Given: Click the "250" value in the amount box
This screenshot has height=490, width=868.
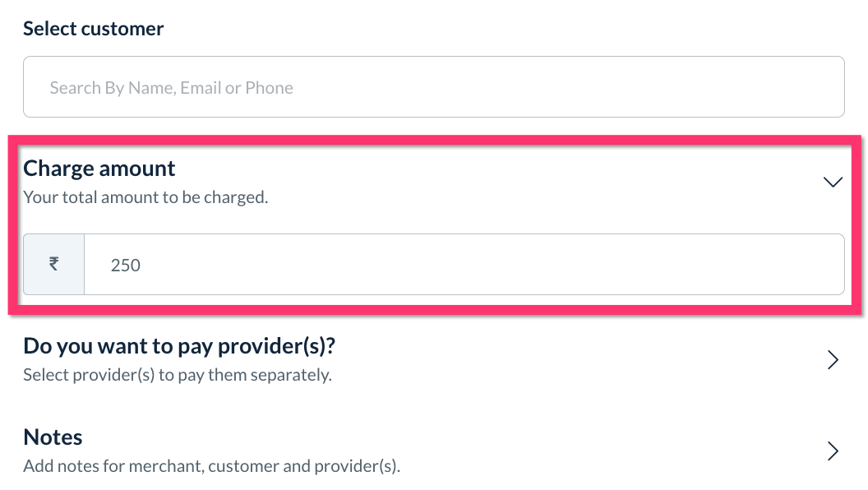Looking at the screenshot, I should [126, 266].
